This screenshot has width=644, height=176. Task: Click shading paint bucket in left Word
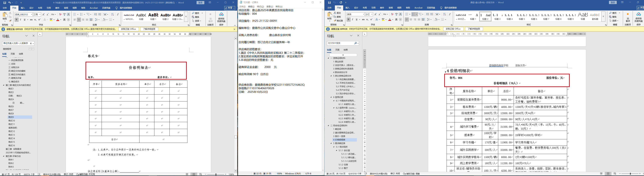click(x=104, y=20)
